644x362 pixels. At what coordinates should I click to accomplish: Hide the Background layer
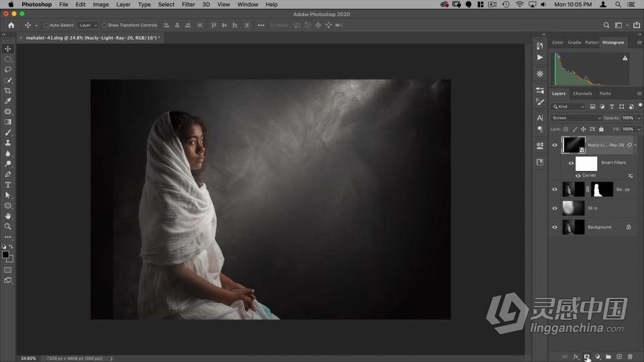coord(554,227)
